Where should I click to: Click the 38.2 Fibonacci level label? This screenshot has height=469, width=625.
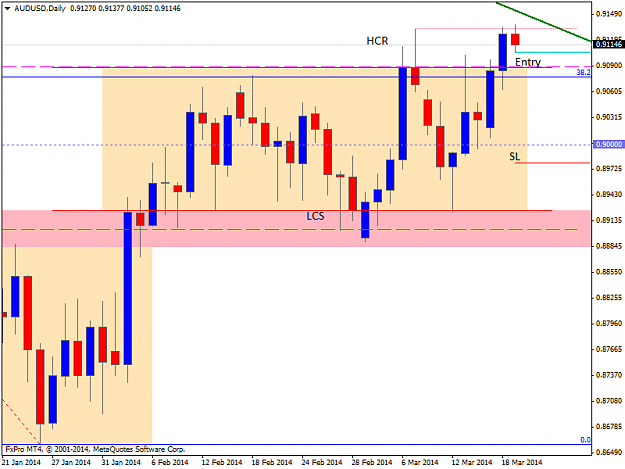tap(584, 73)
